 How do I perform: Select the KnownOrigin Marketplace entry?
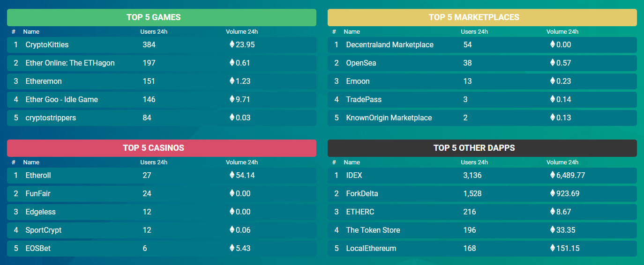[389, 118]
